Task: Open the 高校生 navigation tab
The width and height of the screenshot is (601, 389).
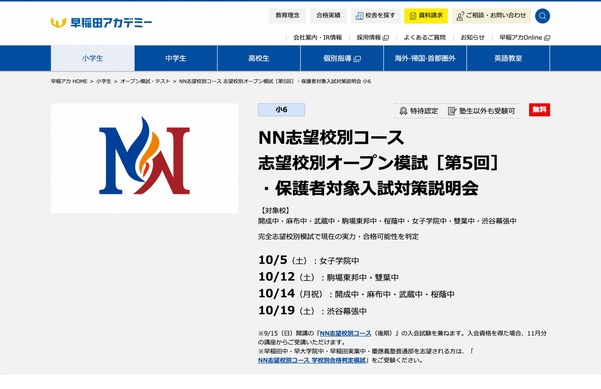Action: (259, 58)
